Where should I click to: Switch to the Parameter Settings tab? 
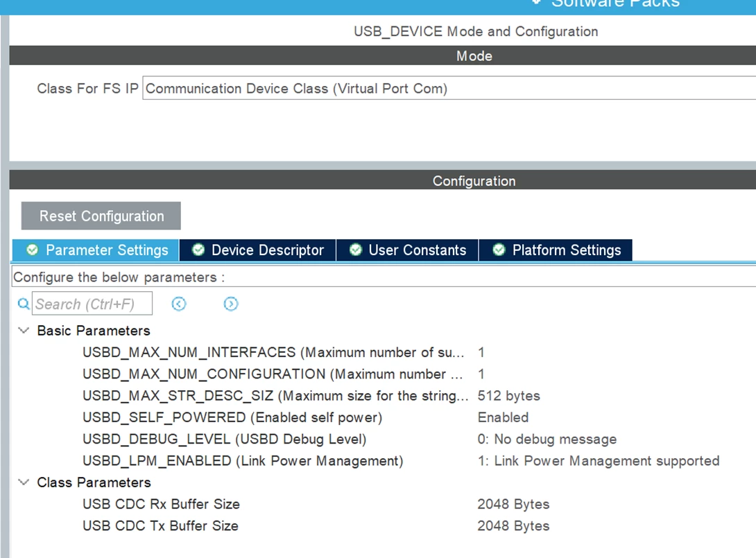pos(96,250)
